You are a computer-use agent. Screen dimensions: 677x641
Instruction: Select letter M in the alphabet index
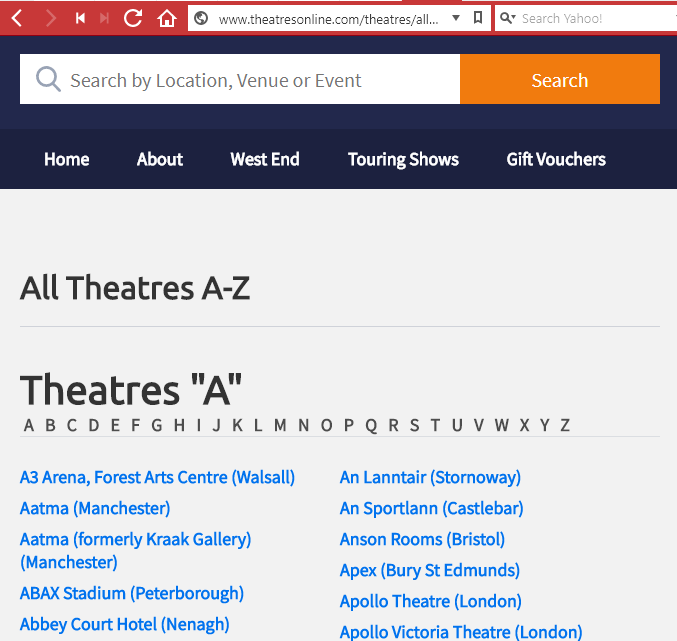[280, 425]
